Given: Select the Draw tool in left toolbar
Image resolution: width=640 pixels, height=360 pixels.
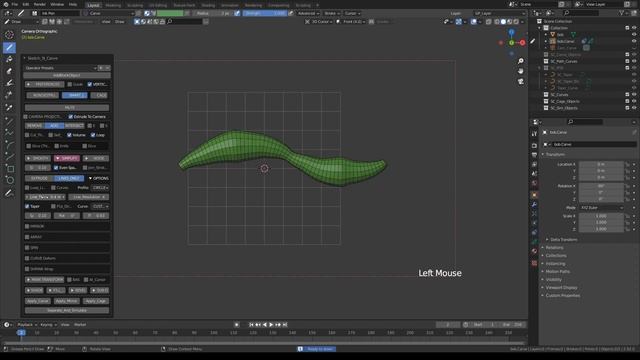Looking at the screenshot, I should tap(9, 48).
